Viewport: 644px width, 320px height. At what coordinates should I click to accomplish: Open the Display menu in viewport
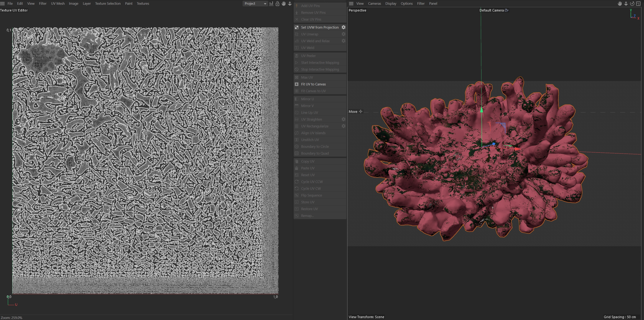click(x=390, y=3)
